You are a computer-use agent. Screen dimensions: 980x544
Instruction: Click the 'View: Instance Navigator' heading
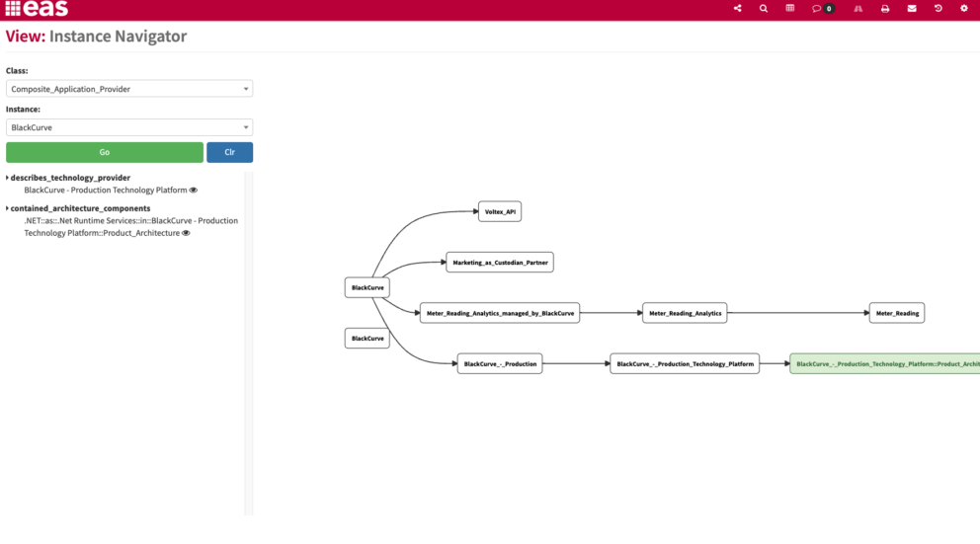96,37
